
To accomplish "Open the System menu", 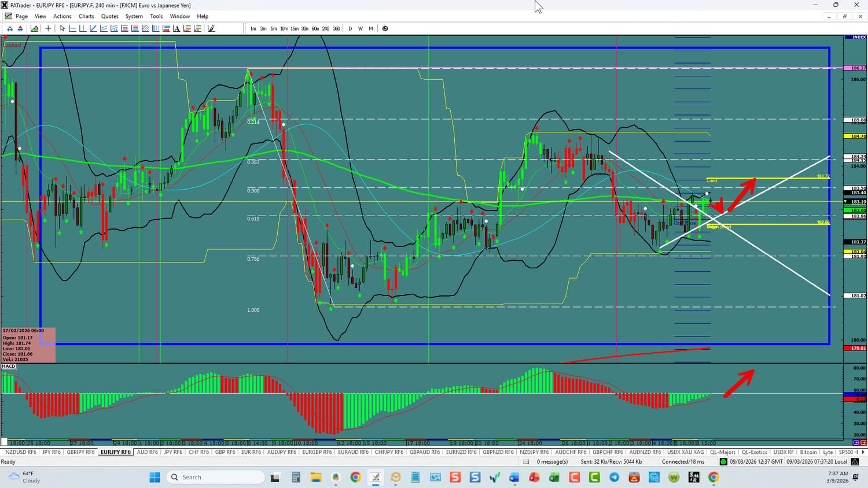I will click(x=134, y=16).
